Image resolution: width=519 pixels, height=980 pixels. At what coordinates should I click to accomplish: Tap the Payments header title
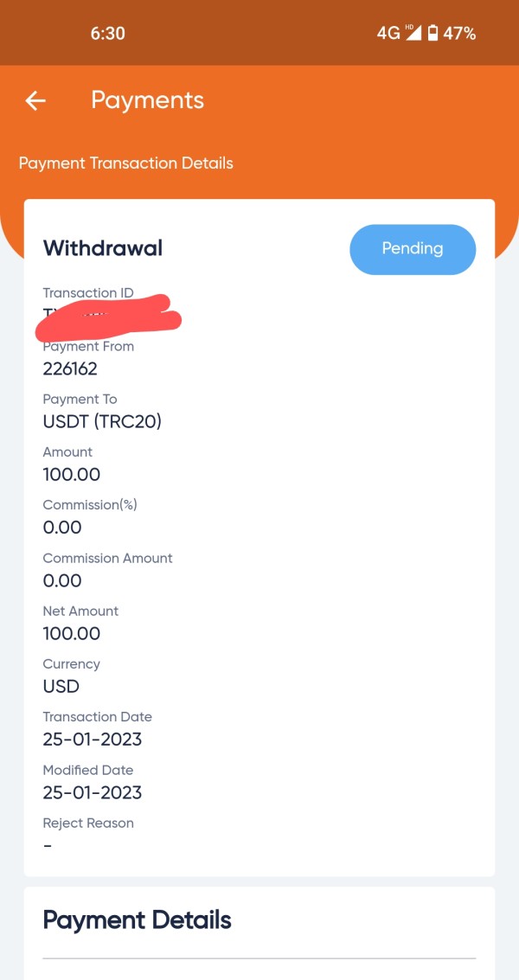click(147, 100)
